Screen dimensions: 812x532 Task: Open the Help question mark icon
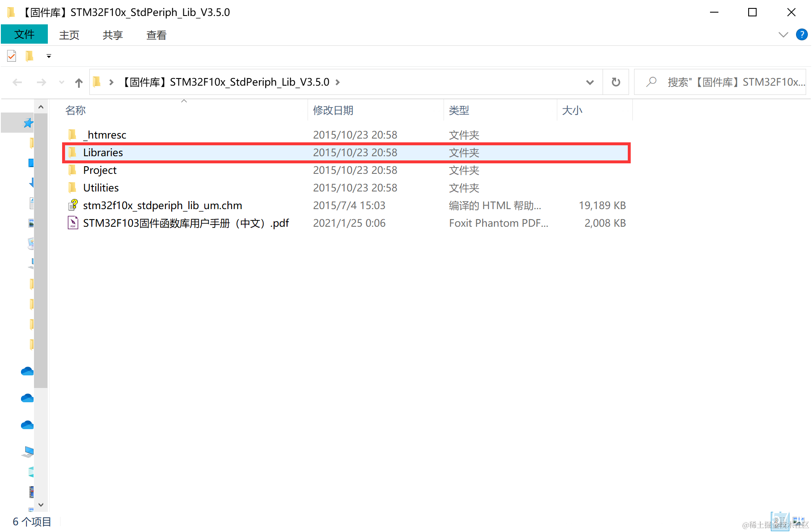pos(802,34)
